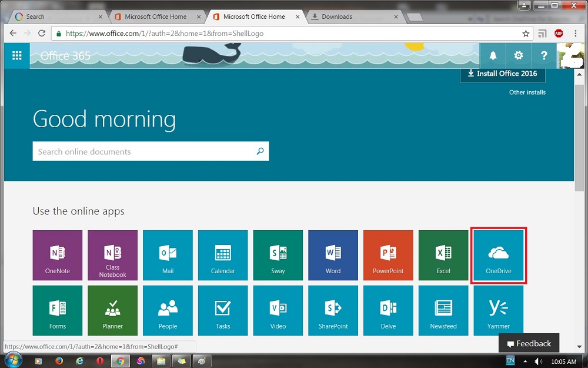Viewport: 588px width, 368px height.
Task: Open the OneNote app tile
Action: pyautogui.click(x=58, y=255)
